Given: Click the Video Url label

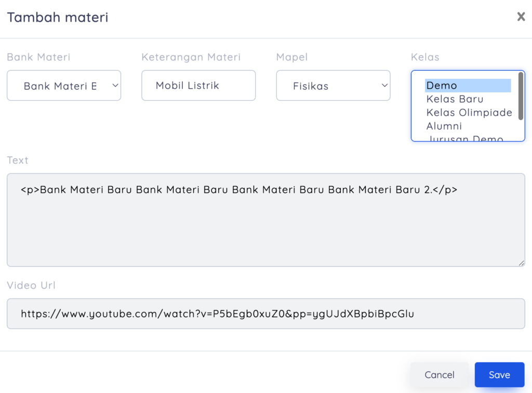Looking at the screenshot, I should 31,285.
